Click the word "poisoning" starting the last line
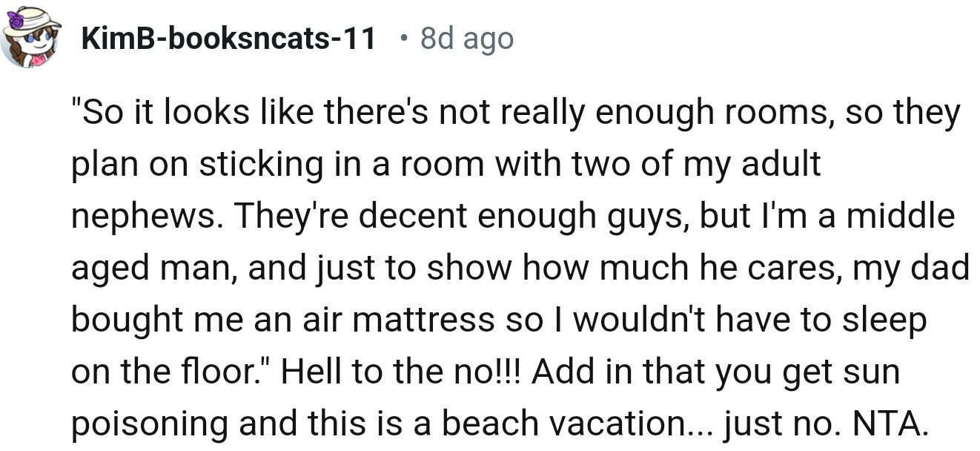 pyautogui.click(x=142, y=423)
